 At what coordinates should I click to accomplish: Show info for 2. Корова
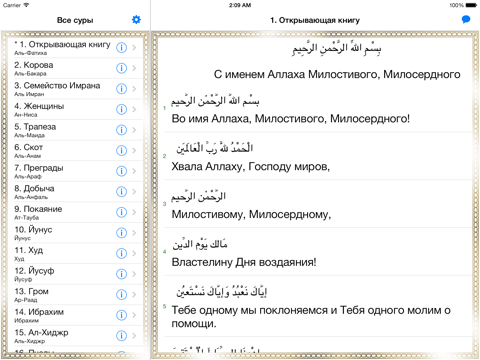pyautogui.click(x=121, y=68)
